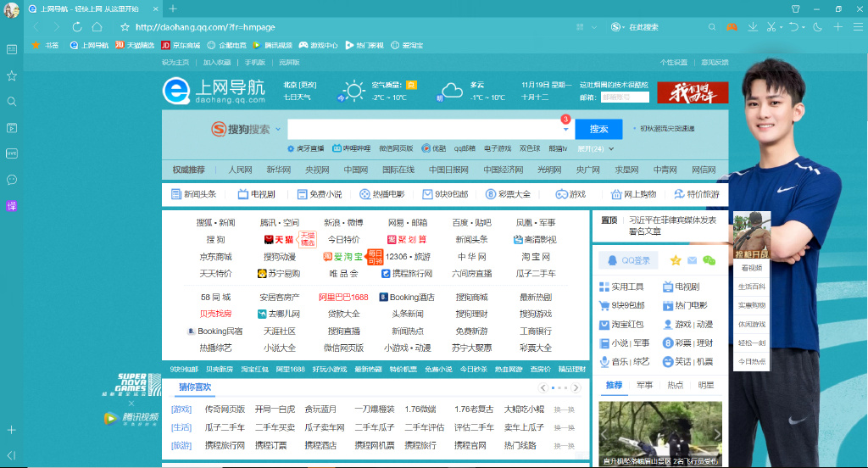The height and width of the screenshot is (468, 868).
Task: Open the 热门影视 bookmark
Action: click(364, 46)
